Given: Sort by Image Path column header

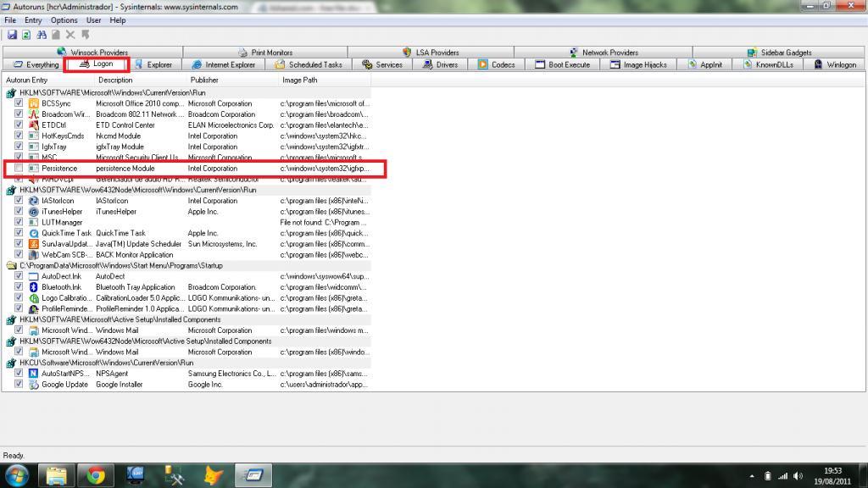Looking at the screenshot, I should pyautogui.click(x=325, y=80).
